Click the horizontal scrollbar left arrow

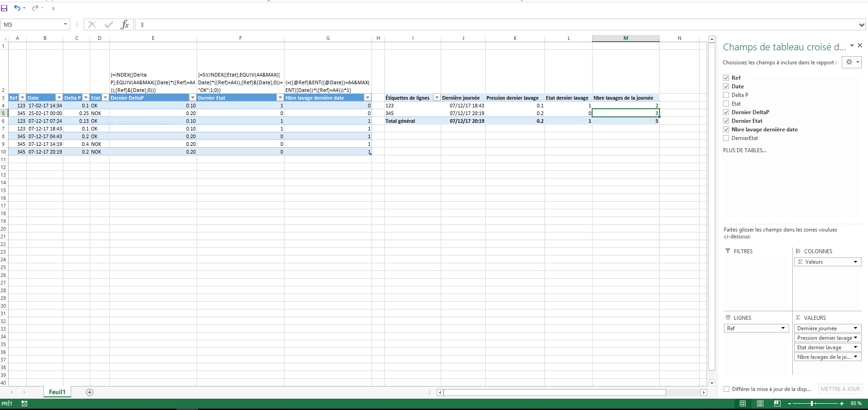(440, 393)
